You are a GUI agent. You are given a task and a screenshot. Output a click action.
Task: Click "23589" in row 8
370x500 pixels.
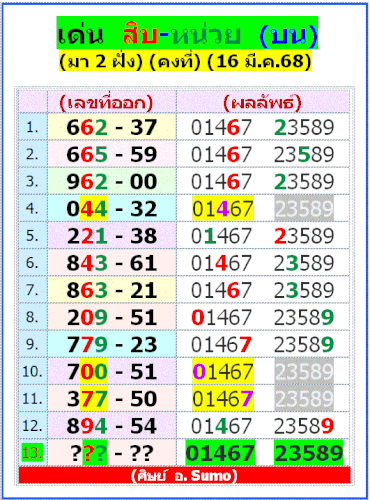[304, 317]
